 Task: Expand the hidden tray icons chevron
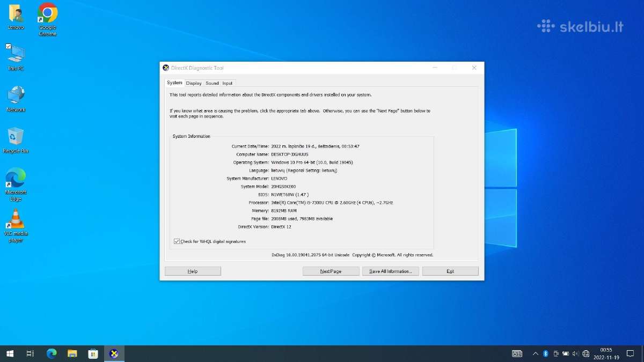click(536, 353)
